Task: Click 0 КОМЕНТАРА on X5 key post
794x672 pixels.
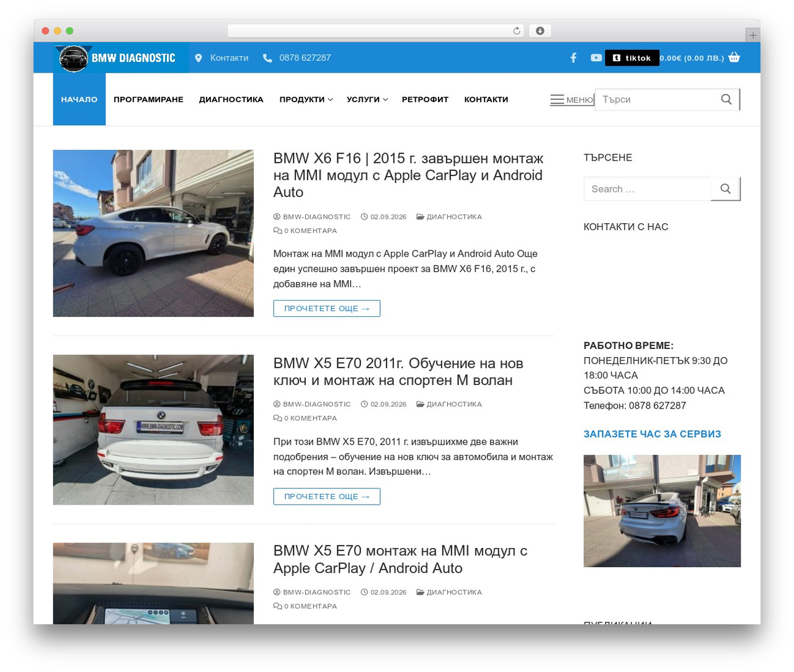Action: coord(310,418)
